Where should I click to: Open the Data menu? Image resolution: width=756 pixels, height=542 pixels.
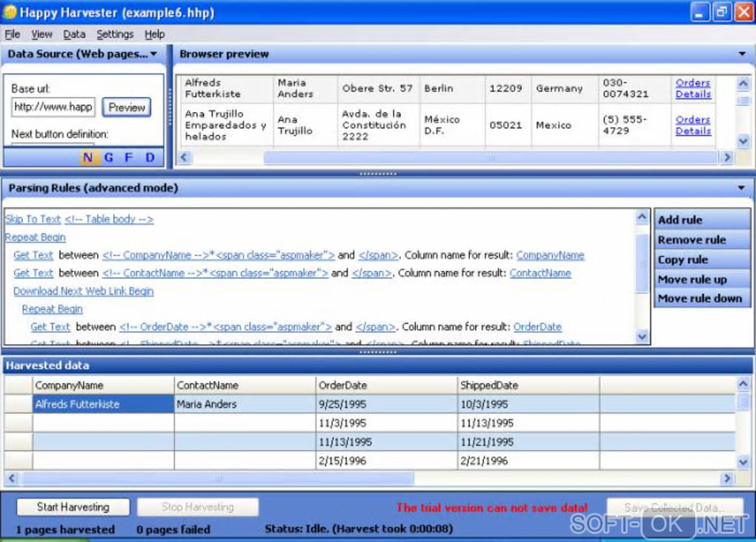74,34
